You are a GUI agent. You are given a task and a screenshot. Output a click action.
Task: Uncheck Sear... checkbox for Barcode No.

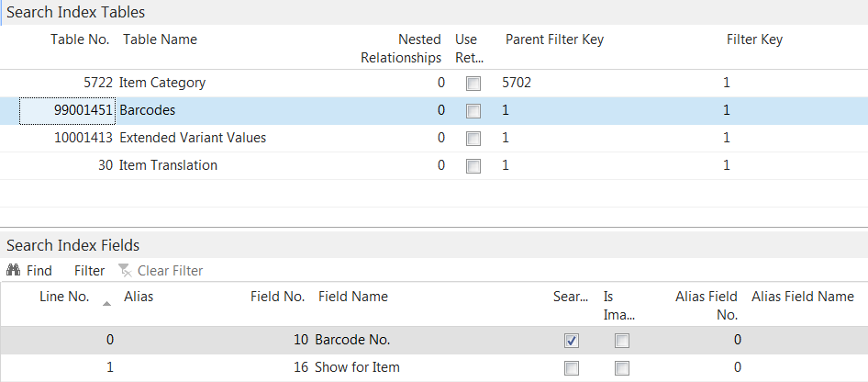[x=572, y=341]
